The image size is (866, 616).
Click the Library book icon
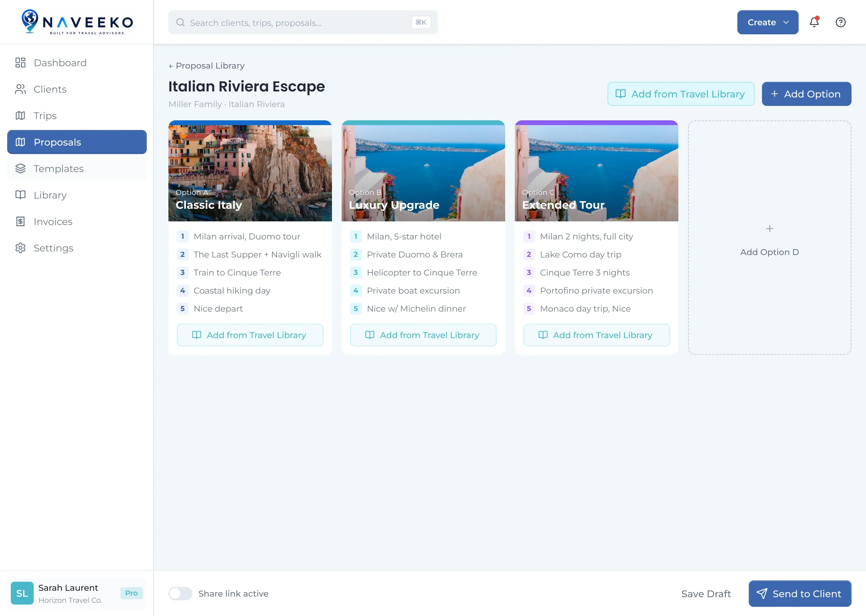[20, 195]
